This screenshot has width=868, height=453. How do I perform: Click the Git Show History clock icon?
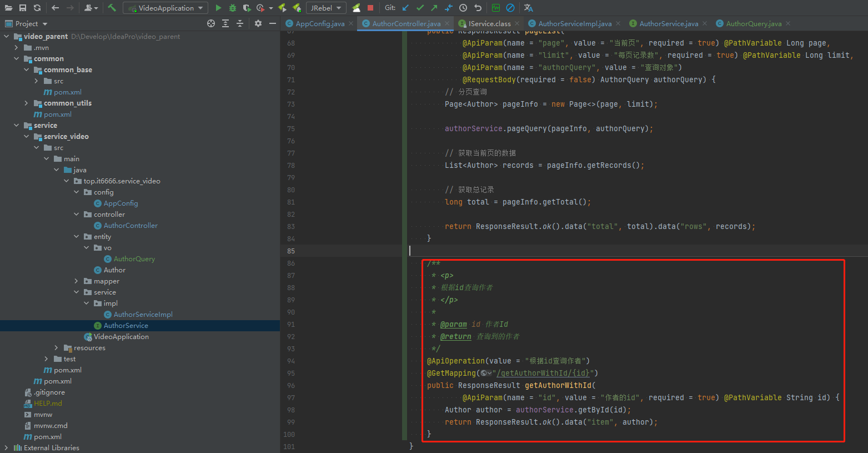(x=463, y=8)
